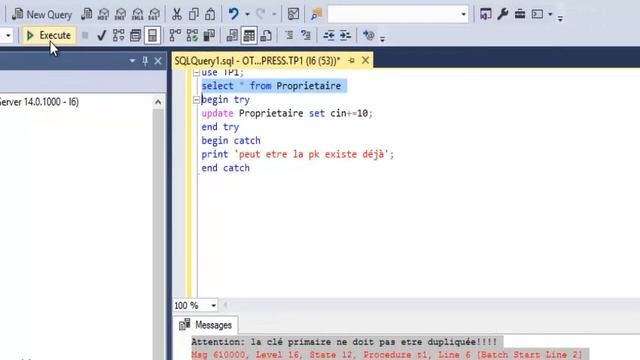Open the available databases dropdown
This screenshot has width=640, height=360.
[x=8, y=36]
